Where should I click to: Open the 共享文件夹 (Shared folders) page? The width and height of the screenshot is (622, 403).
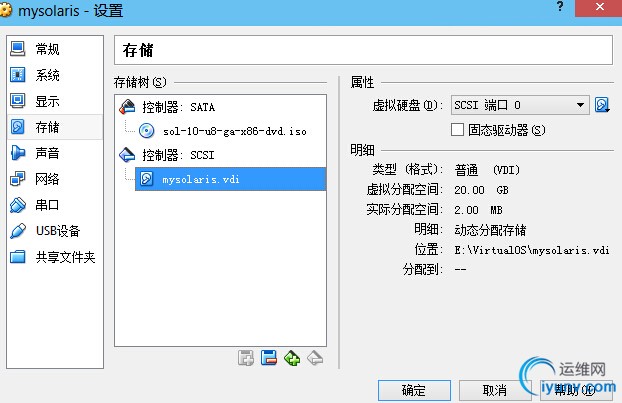pyautogui.click(x=55, y=257)
